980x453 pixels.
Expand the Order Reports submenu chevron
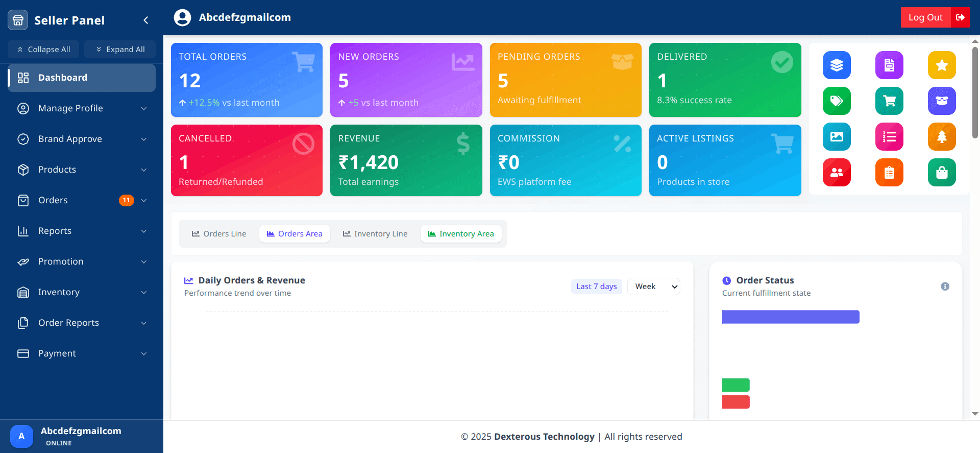click(144, 323)
